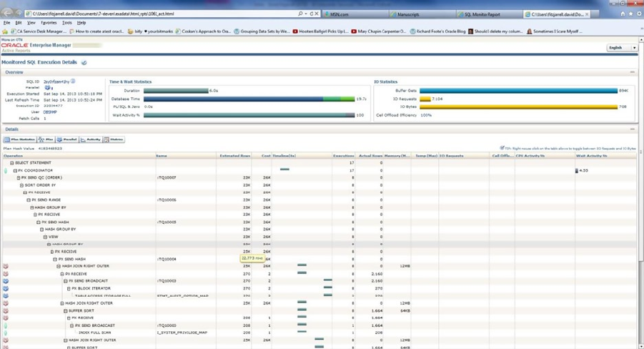This screenshot has height=349, width=644.
Task: Select the Plan Statistics tab
Action: coord(20,139)
